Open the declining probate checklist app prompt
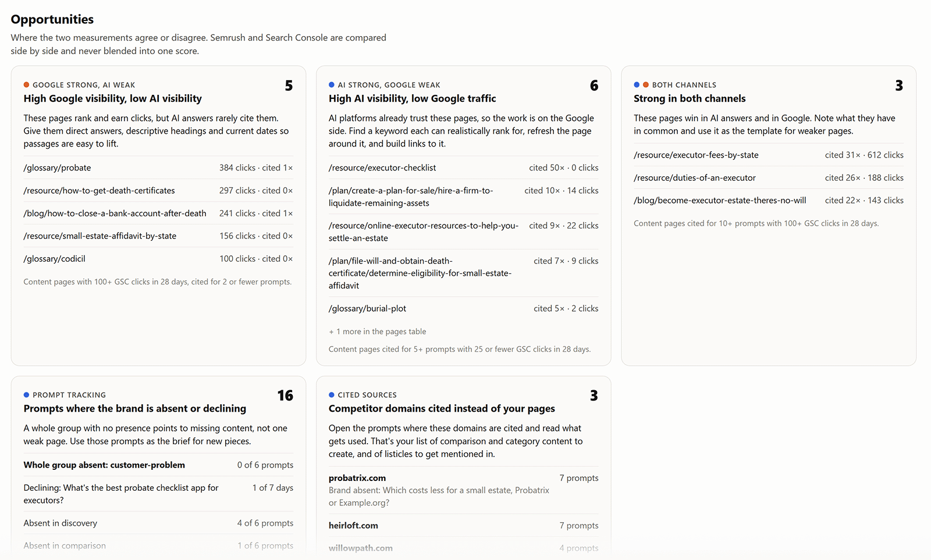 pyautogui.click(x=158, y=494)
